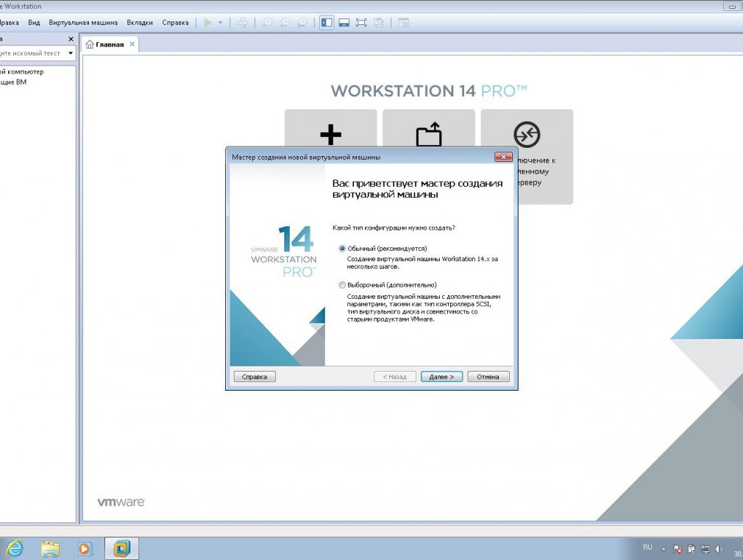Toggle the library sidebar view icon
The image size is (743, 560).
[327, 22]
